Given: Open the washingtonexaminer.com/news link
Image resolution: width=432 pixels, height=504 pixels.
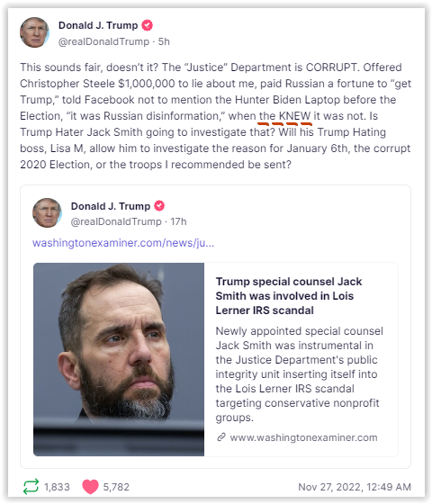Looking at the screenshot, I should click(123, 243).
